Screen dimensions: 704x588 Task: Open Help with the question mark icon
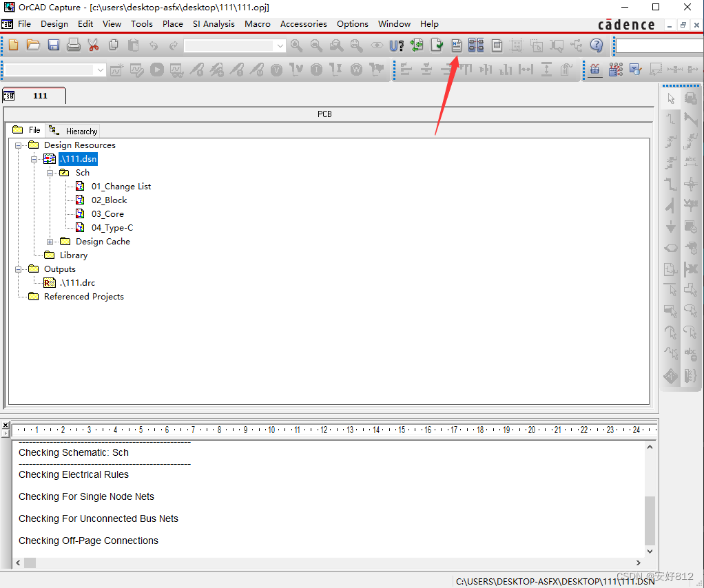pyautogui.click(x=597, y=45)
